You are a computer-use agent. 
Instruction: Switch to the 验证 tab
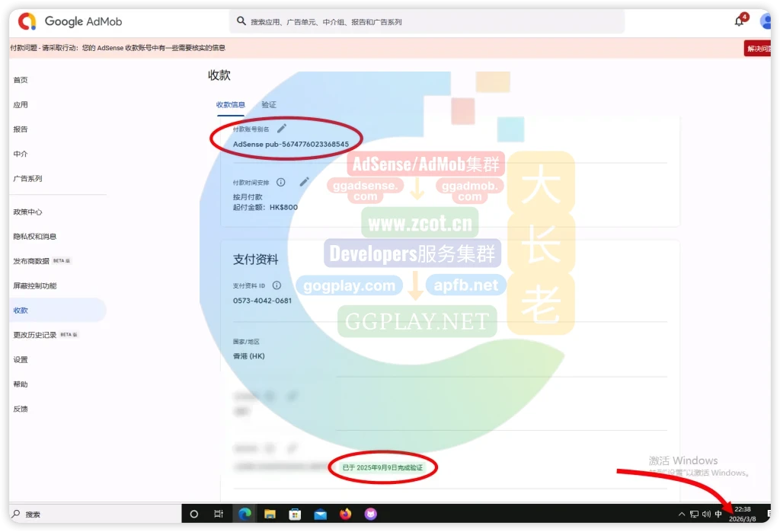tap(269, 104)
